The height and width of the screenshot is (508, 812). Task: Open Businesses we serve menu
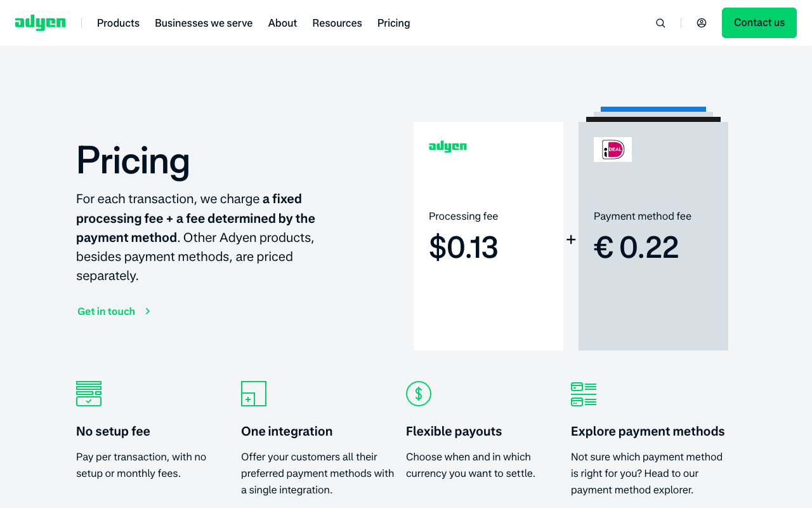(x=204, y=23)
